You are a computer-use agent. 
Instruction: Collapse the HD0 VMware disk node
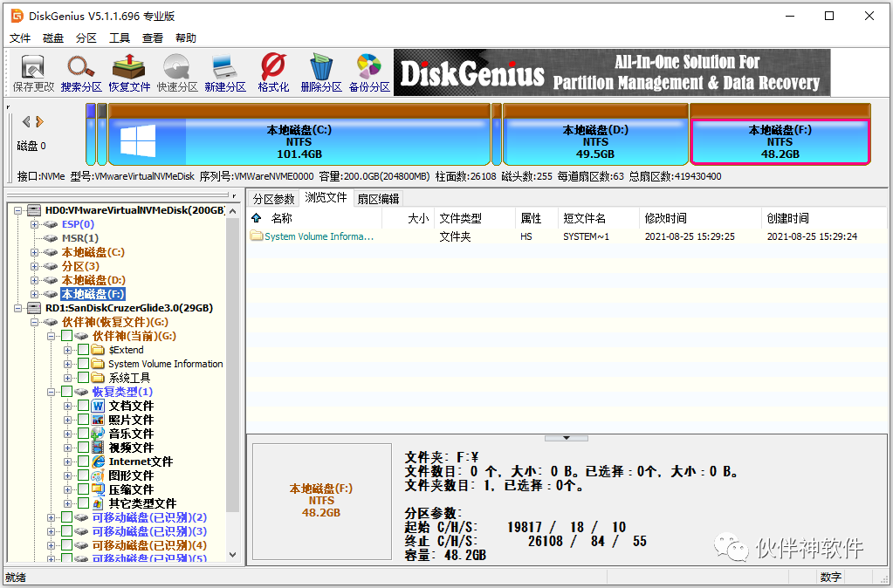coord(17,210)
